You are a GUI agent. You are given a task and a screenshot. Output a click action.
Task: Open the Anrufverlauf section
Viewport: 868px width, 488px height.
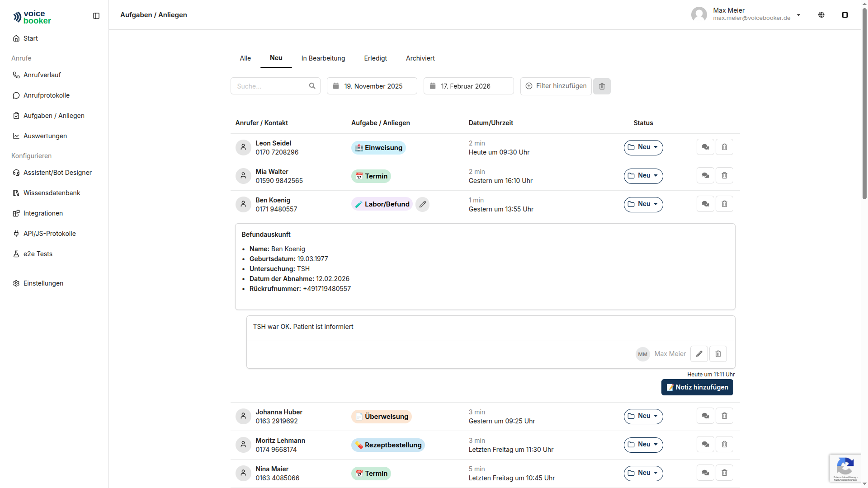pyautogui.click(x=42, y=75)
